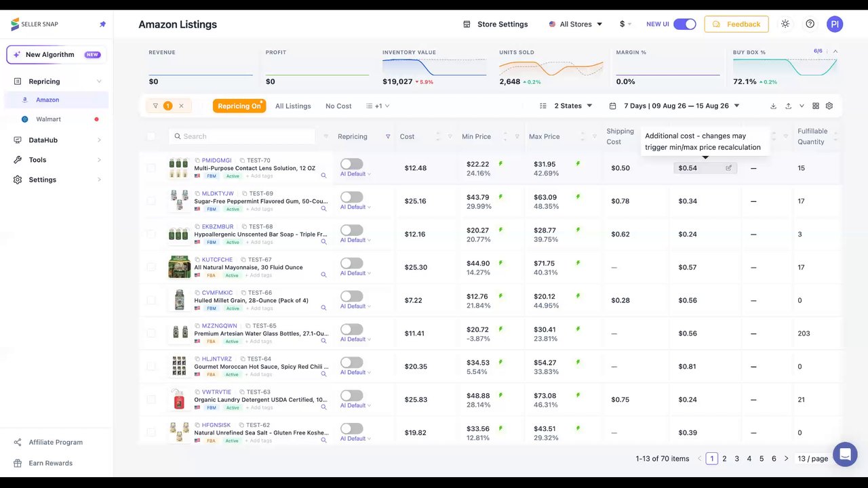Viewport: 868px width, 488px height.
Task: Click the Units Sold chart card
Action: pos(551,67)
